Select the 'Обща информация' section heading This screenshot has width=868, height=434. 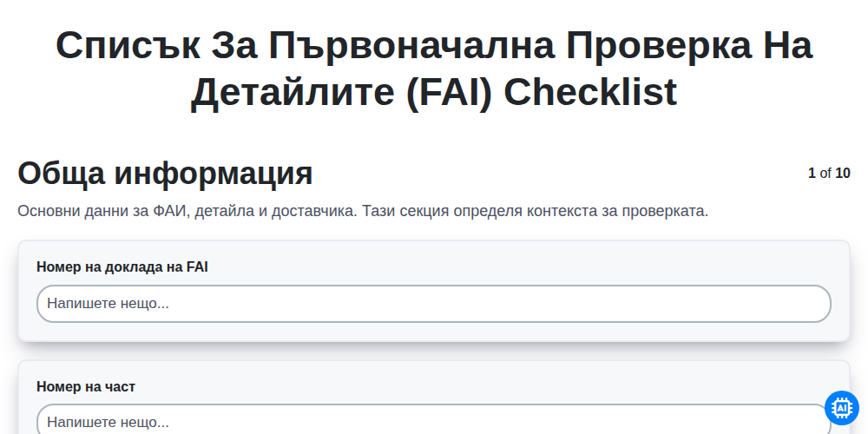pos(166,174)
